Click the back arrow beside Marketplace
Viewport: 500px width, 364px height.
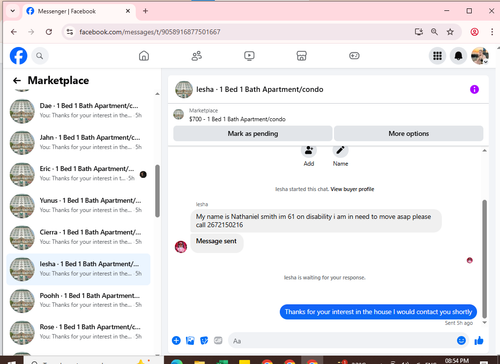pyautogui.click(x=17, y=80)
